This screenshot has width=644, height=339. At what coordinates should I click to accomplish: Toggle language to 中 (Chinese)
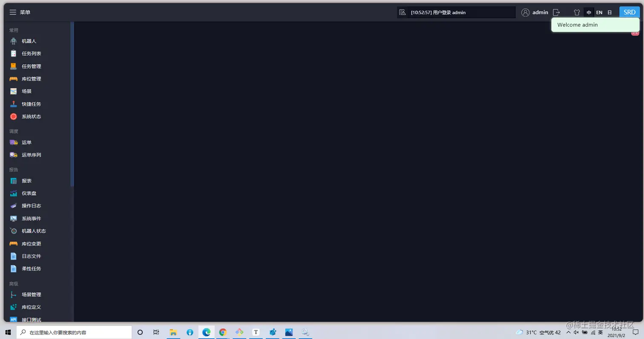pyautogui.click(x=589, y=12)
